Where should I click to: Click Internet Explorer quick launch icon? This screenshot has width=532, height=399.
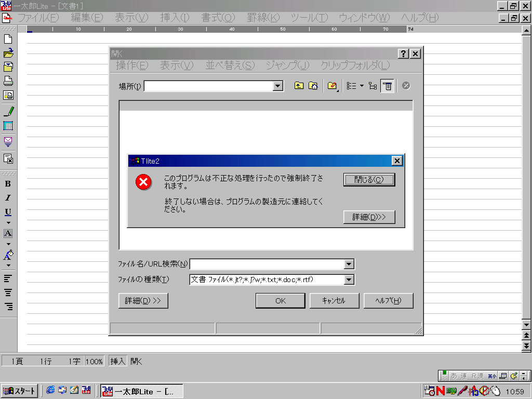coord(50,390)
